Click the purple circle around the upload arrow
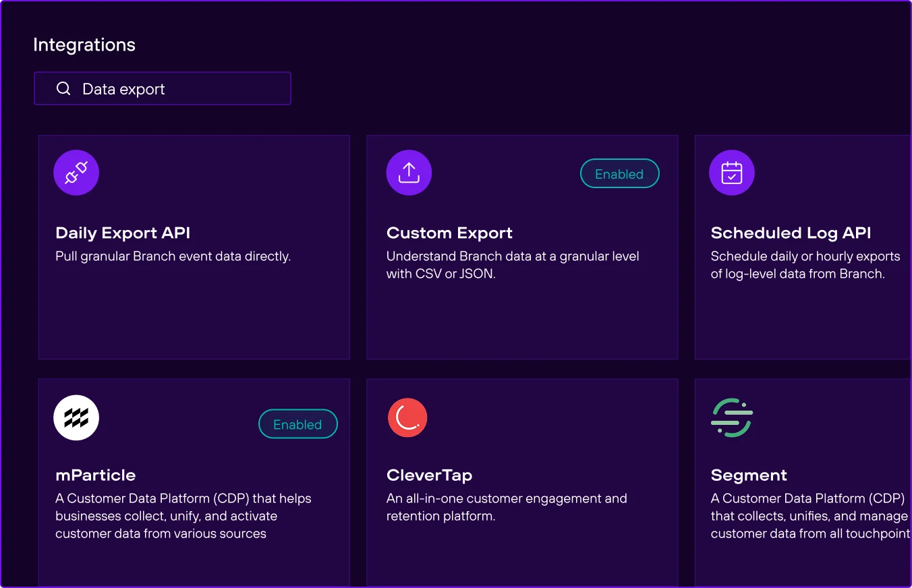 coord(409,173)
